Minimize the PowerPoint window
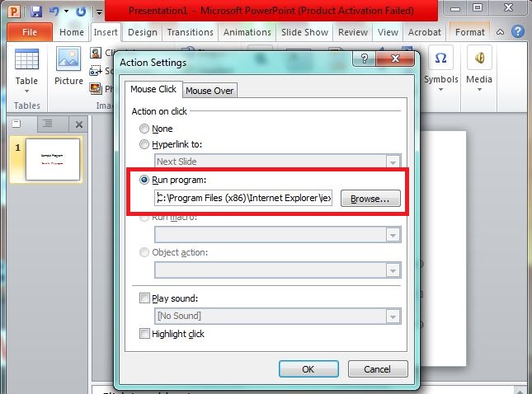Image resolution: width=532 pixels, height=394 pixels. click(x=455, y=8)
